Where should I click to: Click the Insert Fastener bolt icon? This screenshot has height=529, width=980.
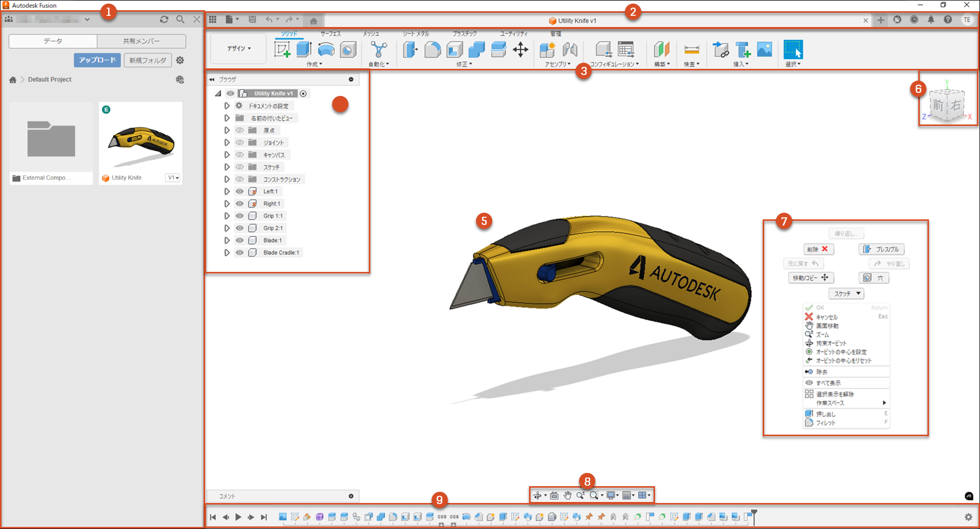743,49
